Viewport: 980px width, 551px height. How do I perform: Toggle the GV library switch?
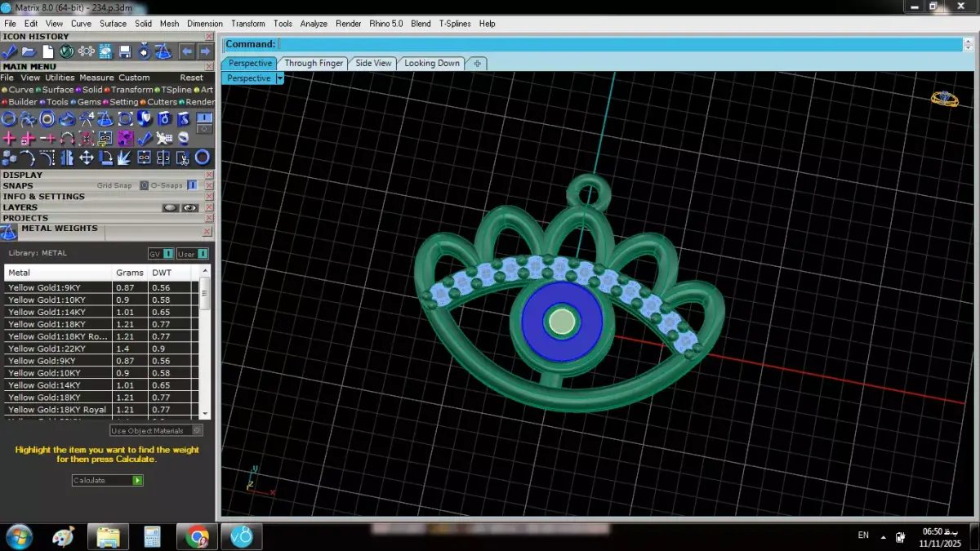(x=167, y=254)
